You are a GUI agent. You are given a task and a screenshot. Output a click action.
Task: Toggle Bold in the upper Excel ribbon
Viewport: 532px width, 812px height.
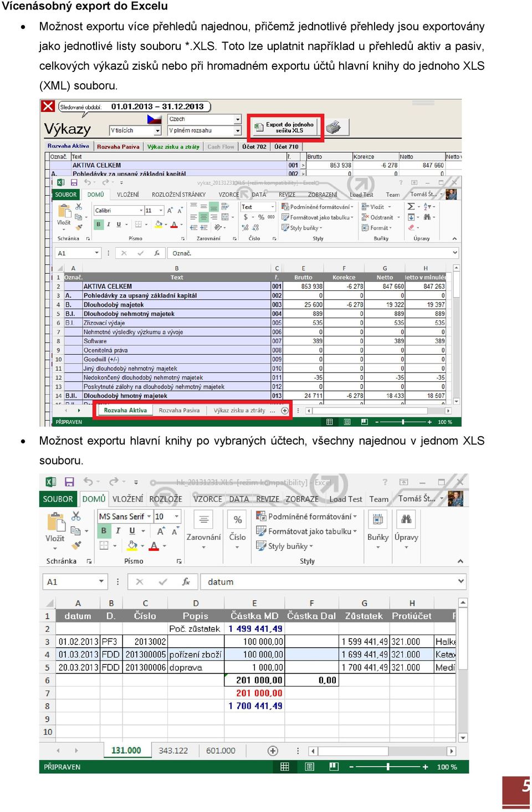(99, 224)
